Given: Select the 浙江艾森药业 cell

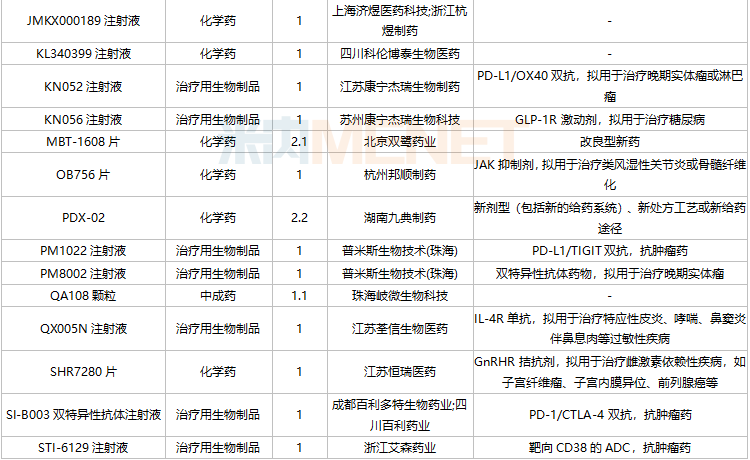Looking at the screenshot, I should pyautogui.click(x=400, y=448).
